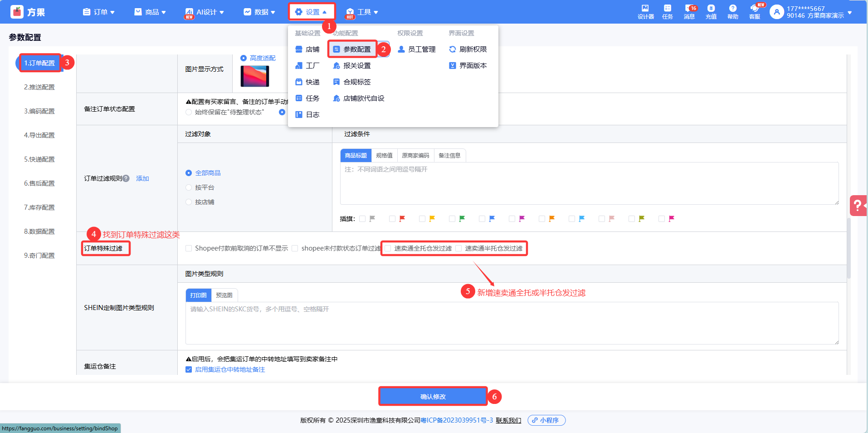
Task: Click the floating red question mark button
Action: tap(858, 206)
